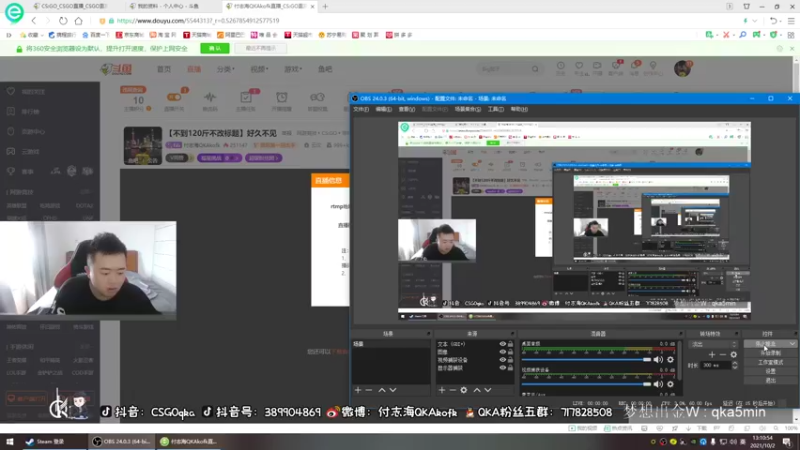Switch to the CSGO first browser tab
The width and height of the screenshot is (800, 450).
point(71,6)
